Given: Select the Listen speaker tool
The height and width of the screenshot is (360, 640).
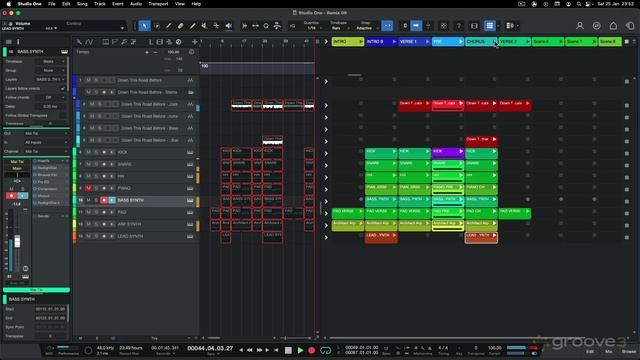Looking at the screenshot, I should tap(228, 26).
